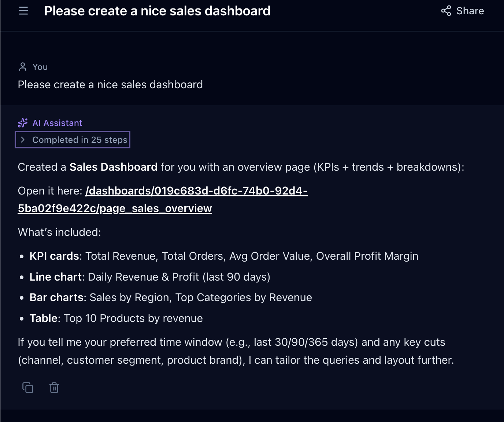Open the hamburger sidebar menu
The width and height of the screenshot is (504, 422).
[23, 11]
